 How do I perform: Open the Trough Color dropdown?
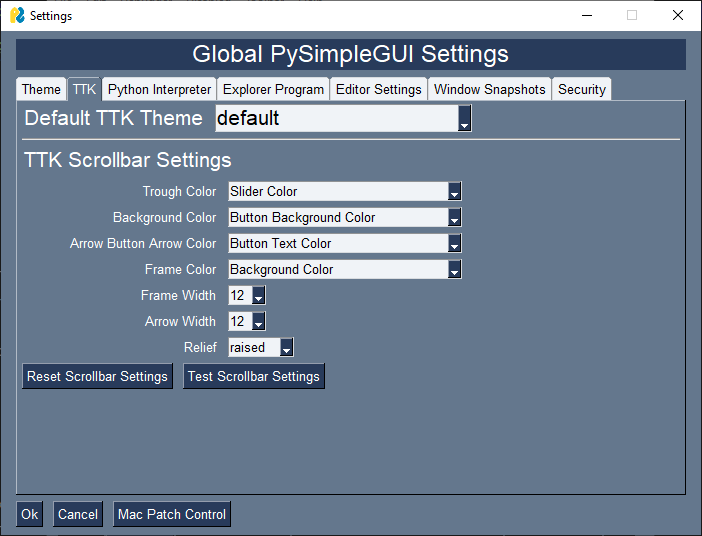(x=454, y=192)
